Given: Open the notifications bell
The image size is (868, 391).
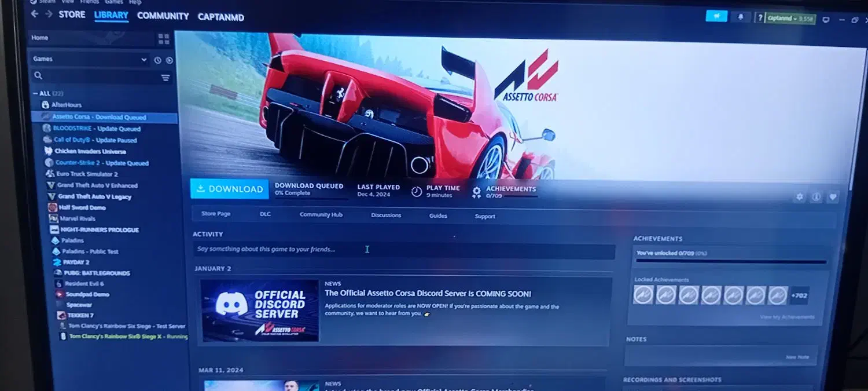Looking at the screenshot, I should (741, 17).
